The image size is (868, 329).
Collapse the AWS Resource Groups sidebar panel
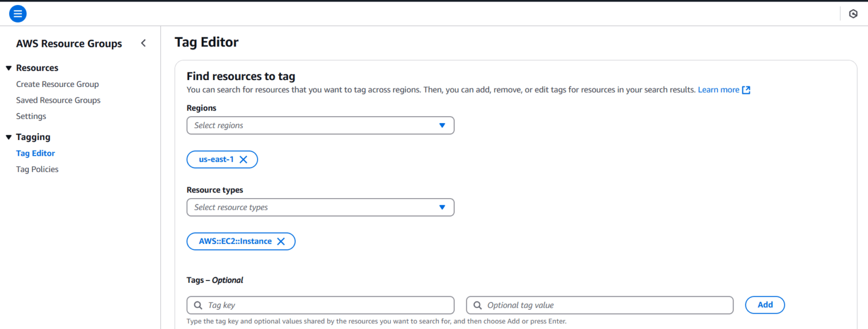[143, 42]
